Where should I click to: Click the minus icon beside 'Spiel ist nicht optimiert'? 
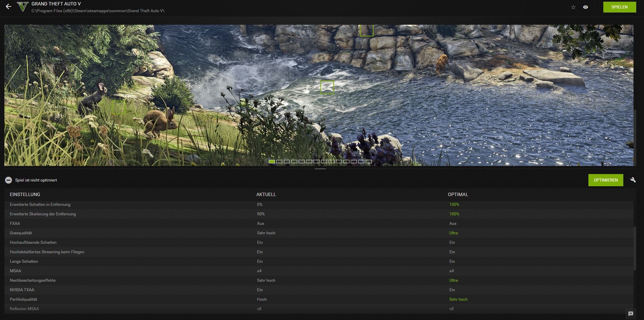tap(8, 180)
